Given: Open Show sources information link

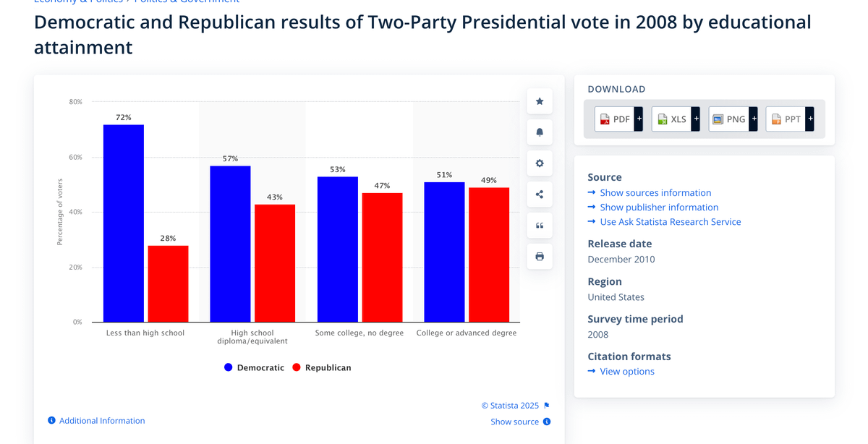Looking at the screenshot, I should tap(655, 193).
